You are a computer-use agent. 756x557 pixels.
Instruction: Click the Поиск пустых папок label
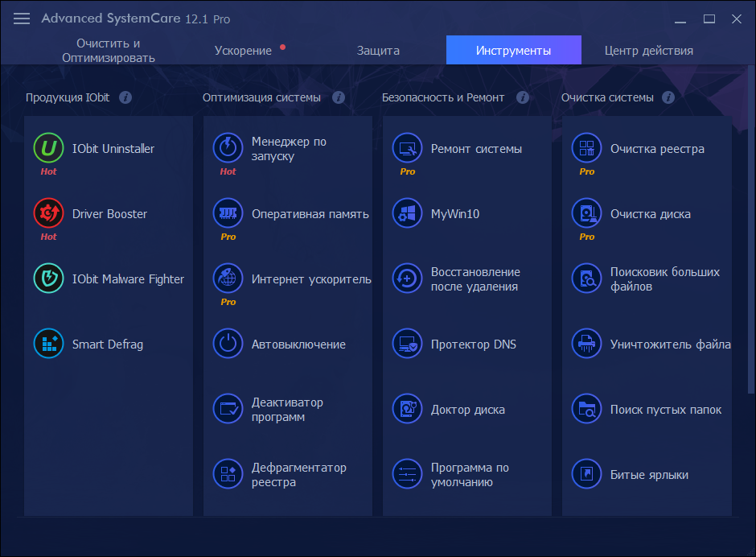(x=666, y=410)
